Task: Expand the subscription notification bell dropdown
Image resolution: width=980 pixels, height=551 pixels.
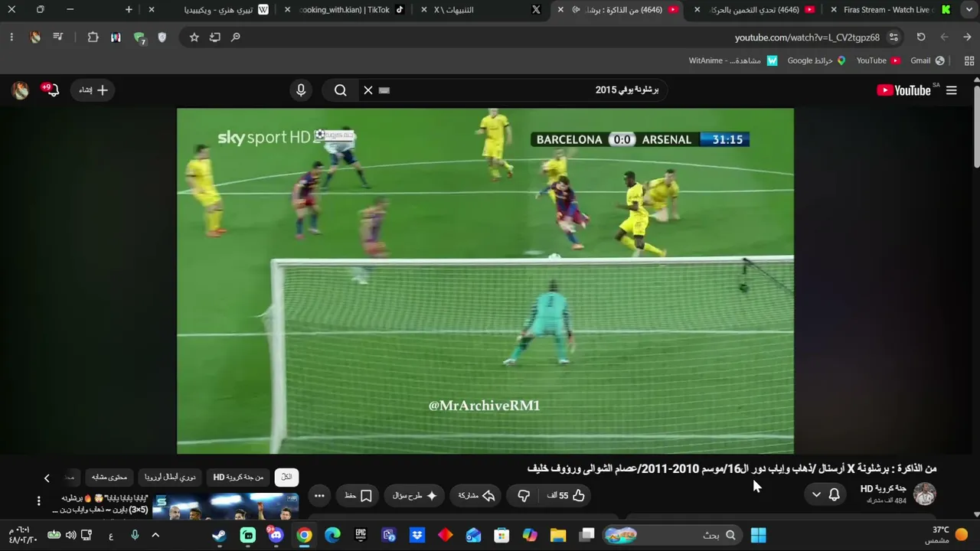Action: [x=825, y=494]
